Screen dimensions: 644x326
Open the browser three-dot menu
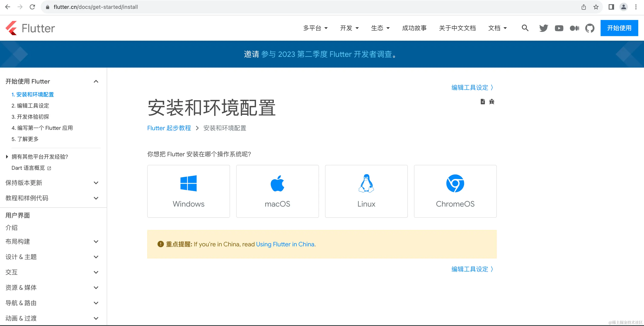[636, 7]
